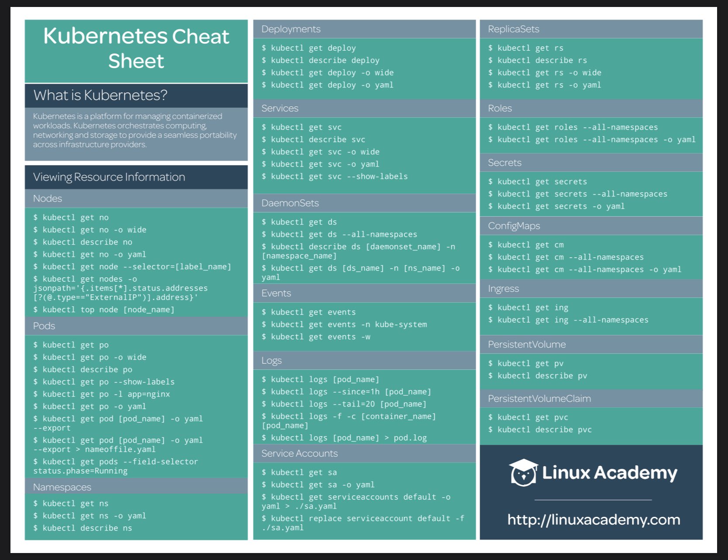Open the http://linuxacademy.com link
Screen dimensions: 728x560
click(x=594, y=520)
